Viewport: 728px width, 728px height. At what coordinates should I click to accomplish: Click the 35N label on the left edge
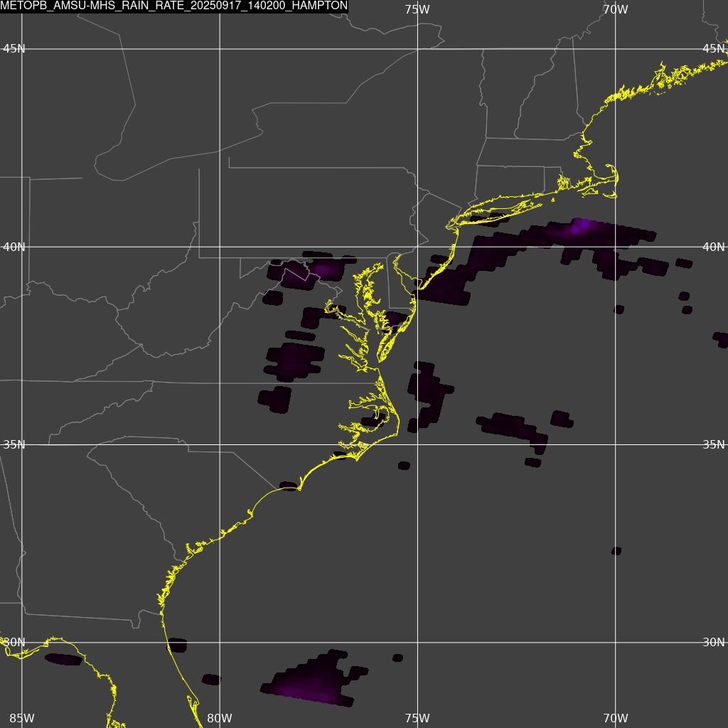(14, 445)
